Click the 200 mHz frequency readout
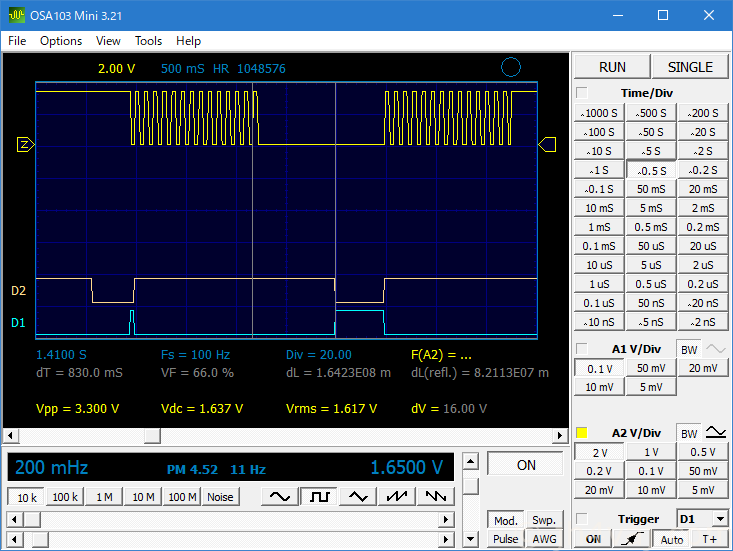Screen dimensions: 733x551 (x=52, y=467)
